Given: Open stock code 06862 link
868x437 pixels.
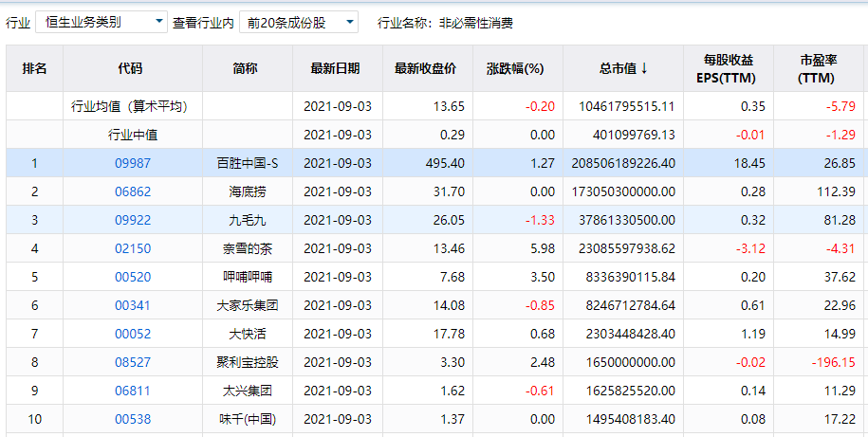Looking at the screenshot, I should pos(133,191).
